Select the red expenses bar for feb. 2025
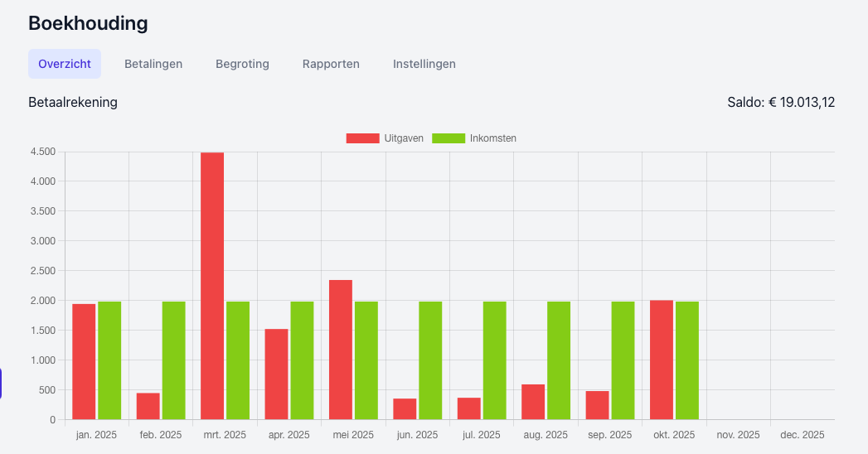This screenshot has width=868, height=454. pyautogui.click(x=148, y=406)
